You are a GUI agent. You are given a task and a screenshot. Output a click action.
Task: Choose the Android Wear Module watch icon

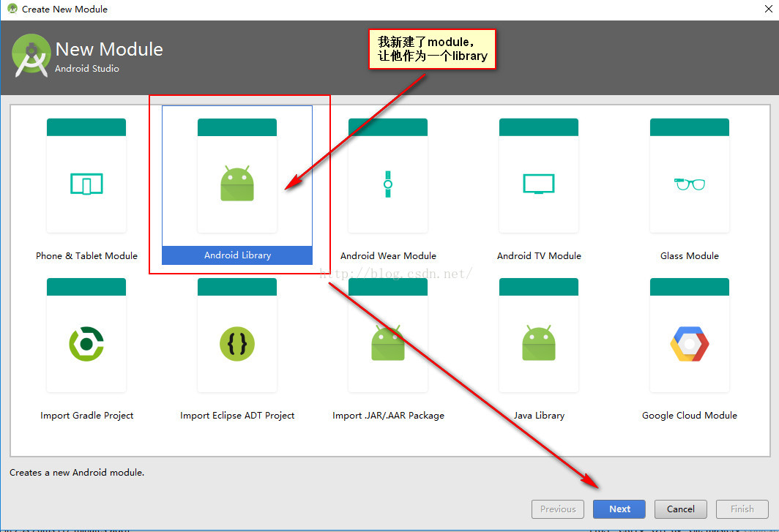(x=388, y=184)
